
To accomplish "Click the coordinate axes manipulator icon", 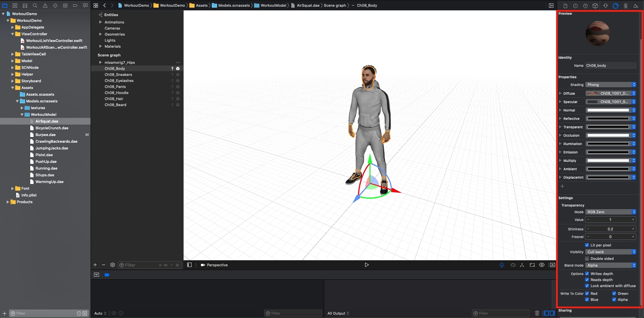I will pos(522,265).
